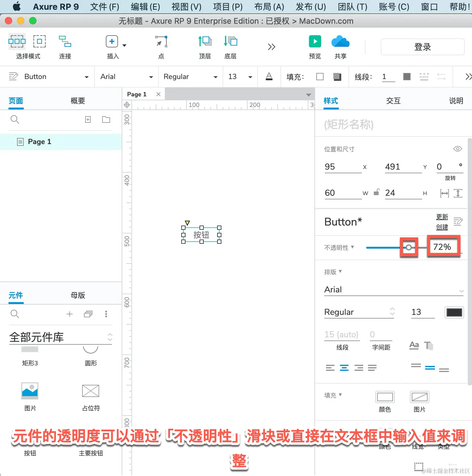The image size is (472, 476).
Task: Select Page 1 in the pages tree
Action: coord(61,142)
